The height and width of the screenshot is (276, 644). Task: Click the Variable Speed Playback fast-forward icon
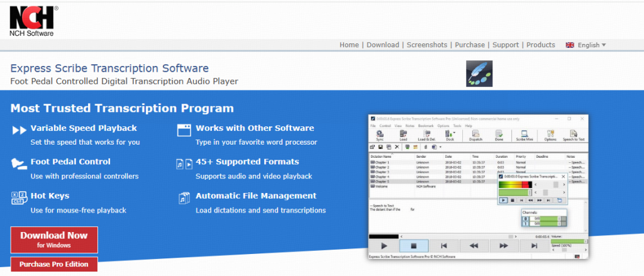pyautogui.click(x=19, y=131)
